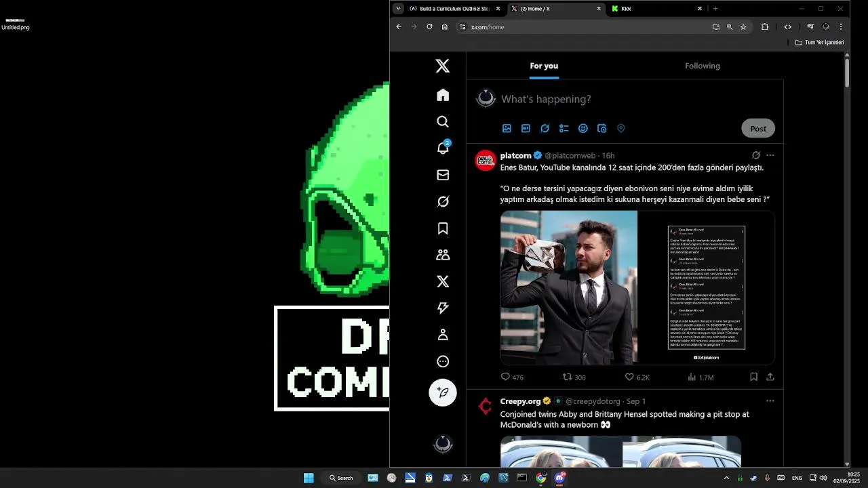Open Notifications bell in X sidebar
Viewport: 868px width, 488px height.
443,148
